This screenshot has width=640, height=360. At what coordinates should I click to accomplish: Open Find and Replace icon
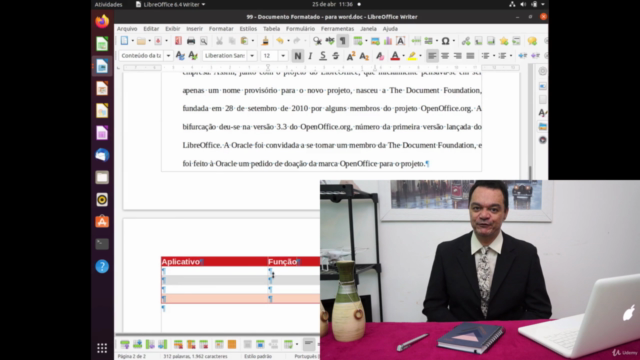pos(317,41)
